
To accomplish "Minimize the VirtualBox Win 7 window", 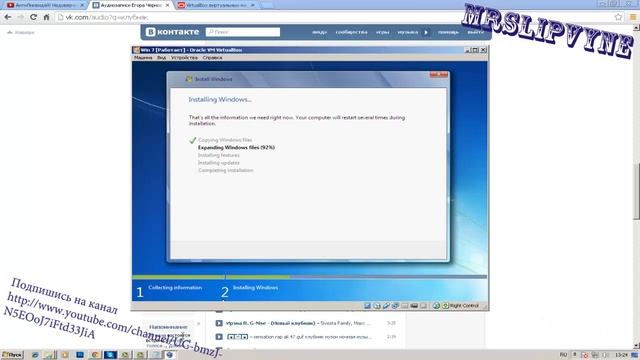I will point(468,50).
